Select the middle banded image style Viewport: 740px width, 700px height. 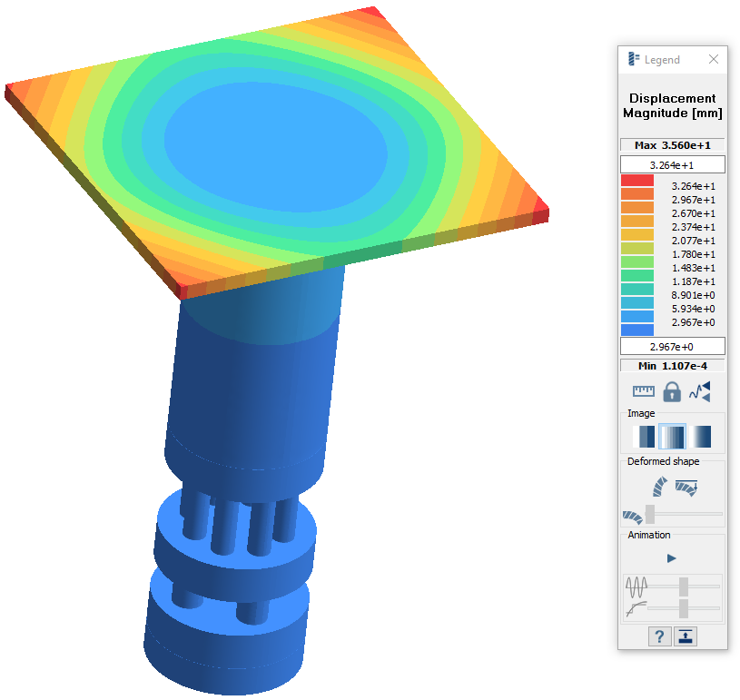pyautogui.click(x=672, y=437)
